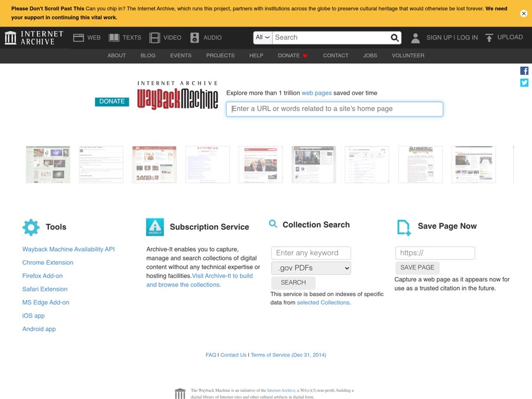Open the Volunteer menu item

[408, 56]
